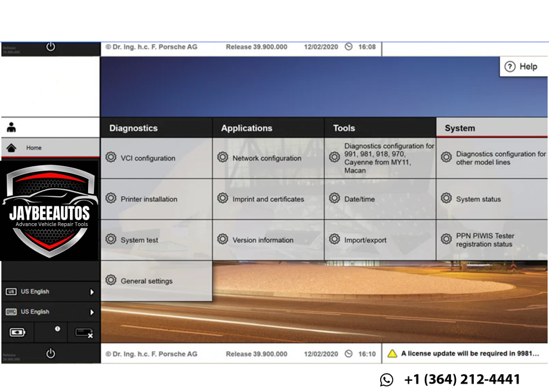549x392 pixels.
Task: Open Imprint and certificates
Action: pyautogui.click(x=268, y=199)
